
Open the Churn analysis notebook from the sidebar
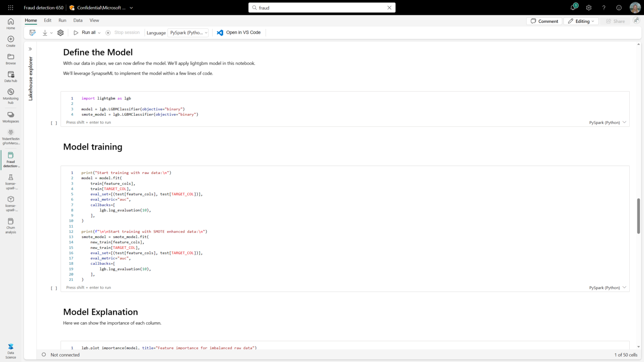(x=10, y=225)
